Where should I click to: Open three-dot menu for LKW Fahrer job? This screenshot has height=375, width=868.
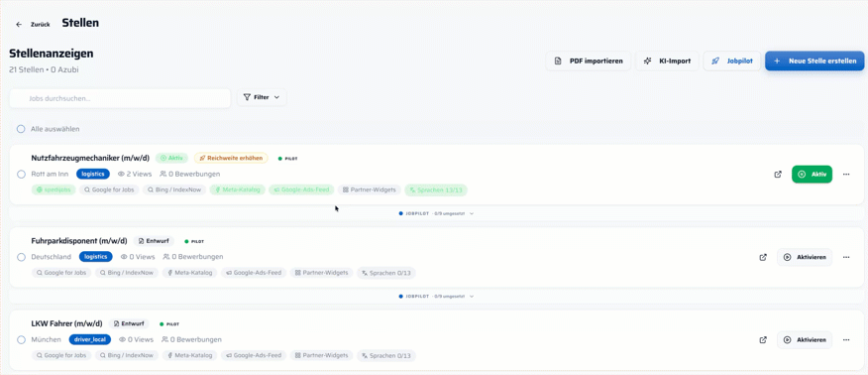tap(846, 339)
